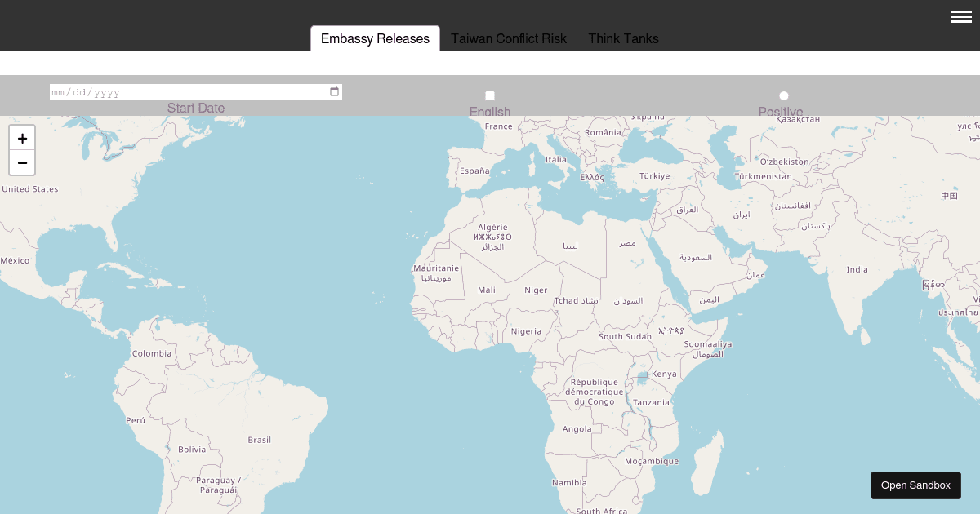Enable the English filter checkbox
The width and height of the screenshot is (980, 514).
[x=490, y=95]
